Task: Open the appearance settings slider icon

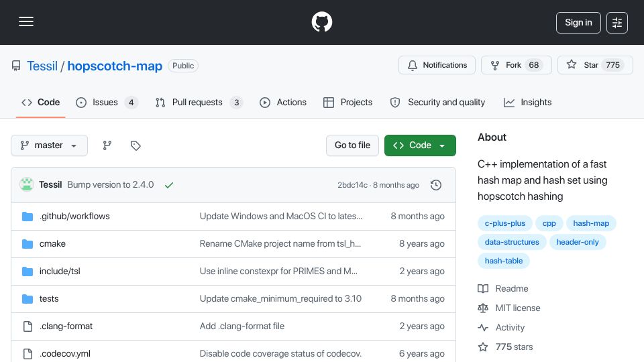Action: 617,23
